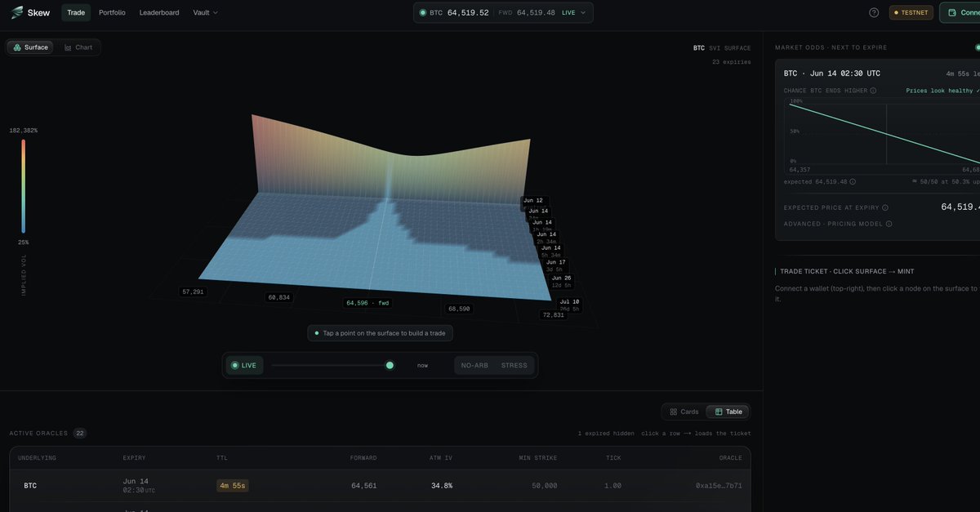980x512 pixels.
Task: Click the help question mark icon
Action: point(874,12)
